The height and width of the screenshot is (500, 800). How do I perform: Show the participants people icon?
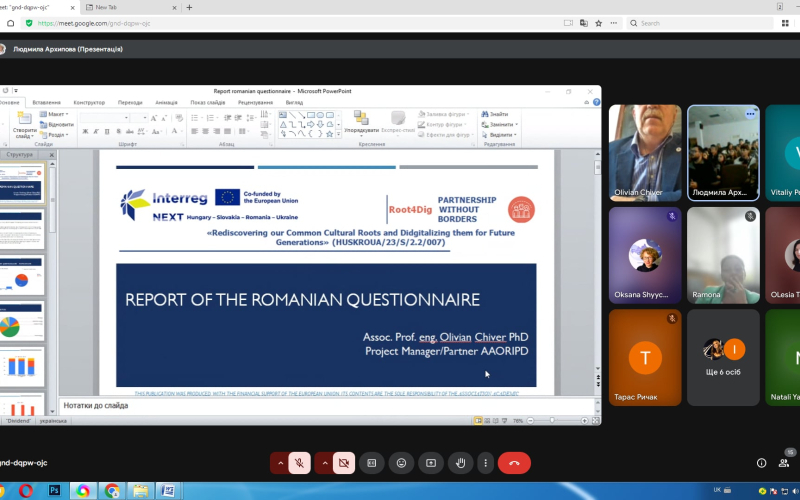[x=784, y=463]
